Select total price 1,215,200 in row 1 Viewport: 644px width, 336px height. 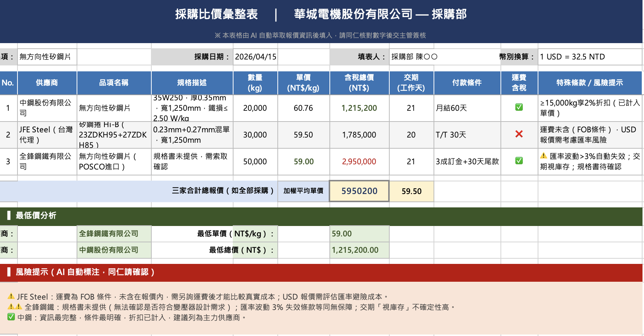(x=360, y=108)
